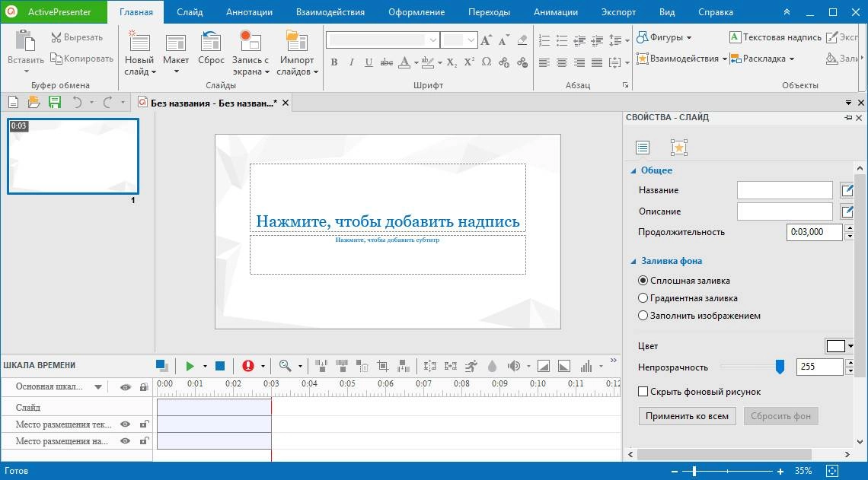This screenshot has width=868, height=480.
Task: Toggle italic formatting
Action: [x=352, y=62]
